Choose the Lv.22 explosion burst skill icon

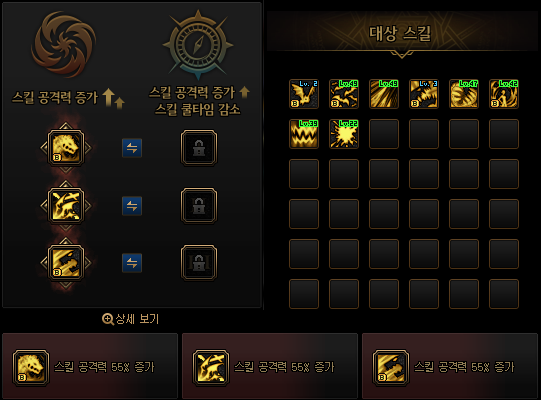click(x=344, y=134)
